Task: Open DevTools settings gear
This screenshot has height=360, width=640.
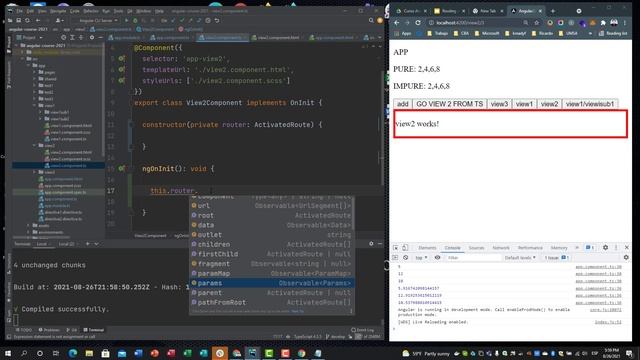Action: pos(605,247)
